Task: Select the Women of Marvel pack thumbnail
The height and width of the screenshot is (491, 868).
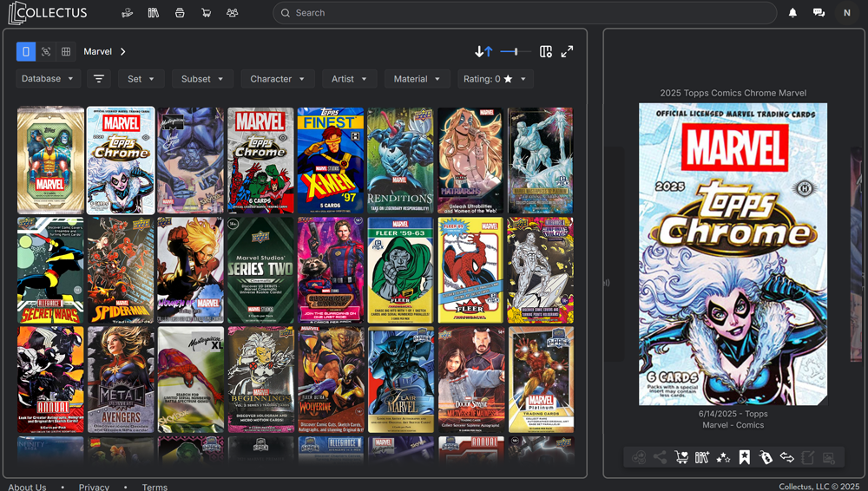Action: (190, 270)
